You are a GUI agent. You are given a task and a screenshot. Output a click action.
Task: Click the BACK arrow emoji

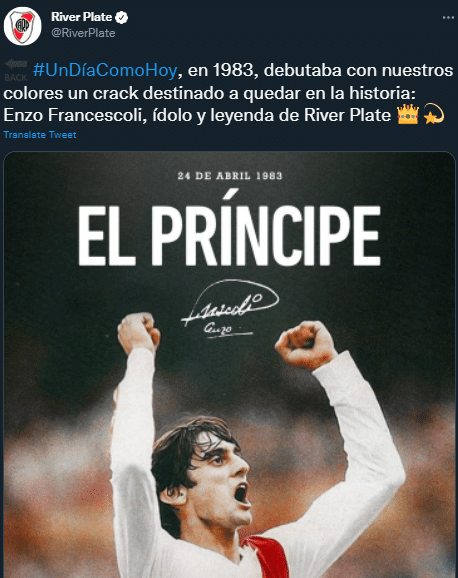pos(16,70)
